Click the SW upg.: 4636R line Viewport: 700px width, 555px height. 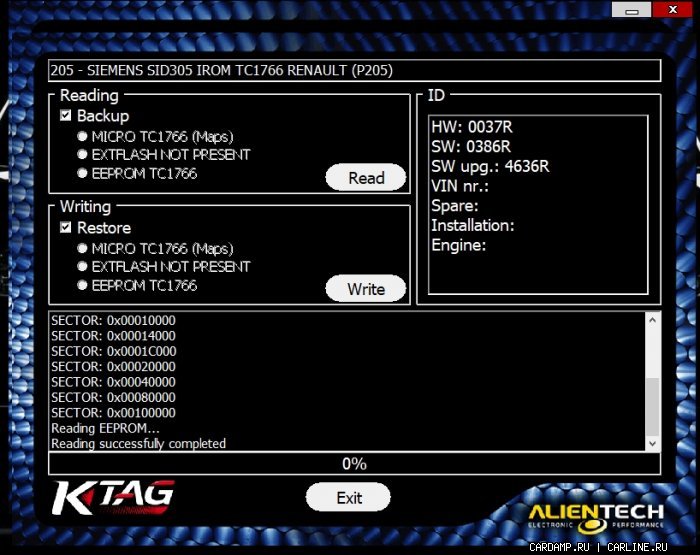click(x=490, y=167)
